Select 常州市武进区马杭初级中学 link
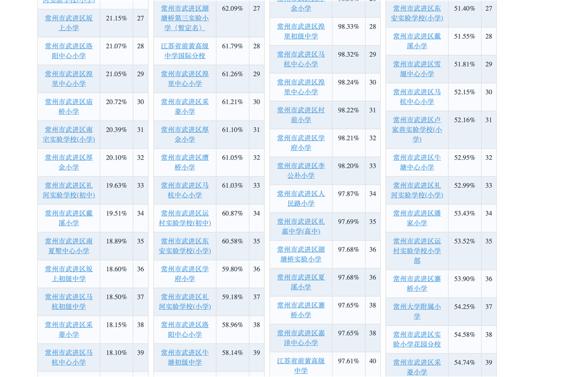 [69, 302]
